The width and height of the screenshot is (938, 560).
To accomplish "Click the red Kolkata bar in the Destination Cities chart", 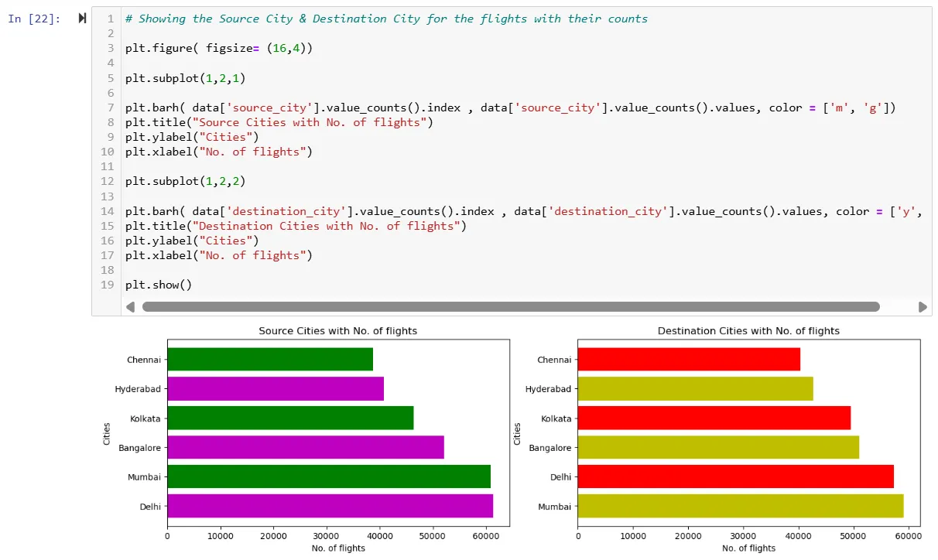I will click(714, 418).
